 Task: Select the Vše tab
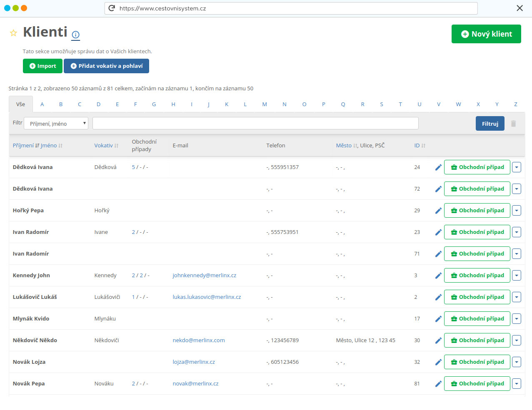click(20, 104)
